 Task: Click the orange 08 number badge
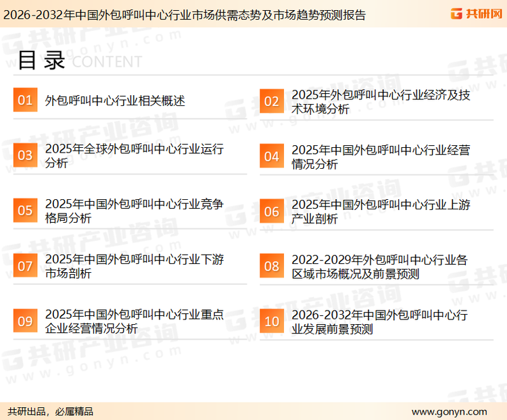pyautogui.click(x=272, y=266)
